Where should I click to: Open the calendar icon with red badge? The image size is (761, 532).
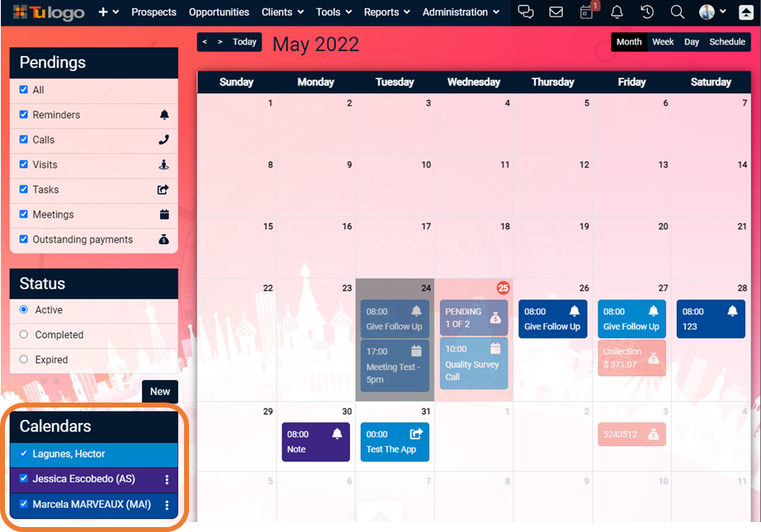(587, 12)
